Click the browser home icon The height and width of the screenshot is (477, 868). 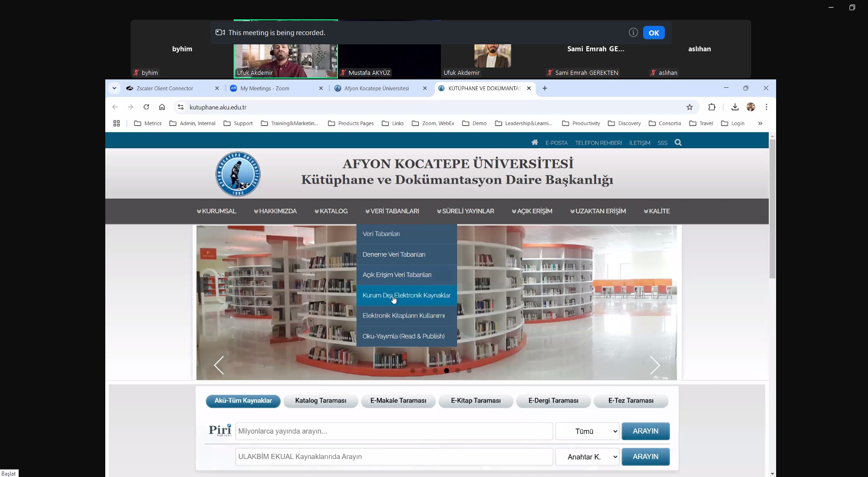(162, 107)
